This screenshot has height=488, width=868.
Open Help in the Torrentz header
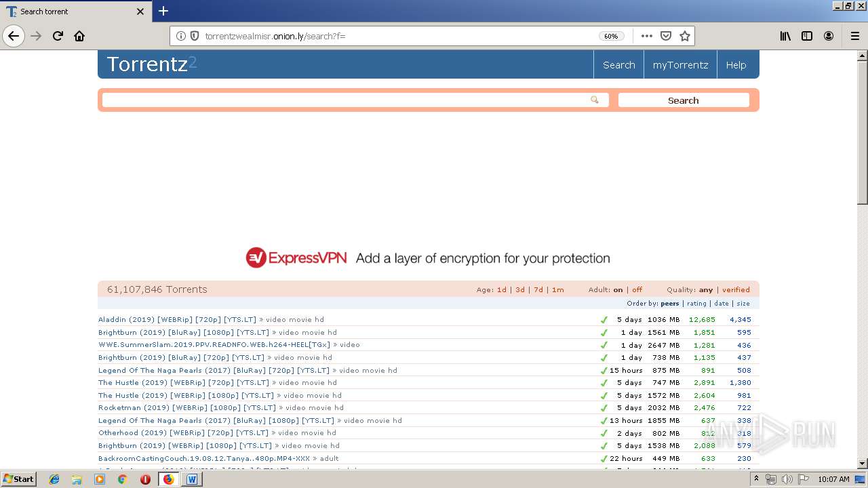736,65
